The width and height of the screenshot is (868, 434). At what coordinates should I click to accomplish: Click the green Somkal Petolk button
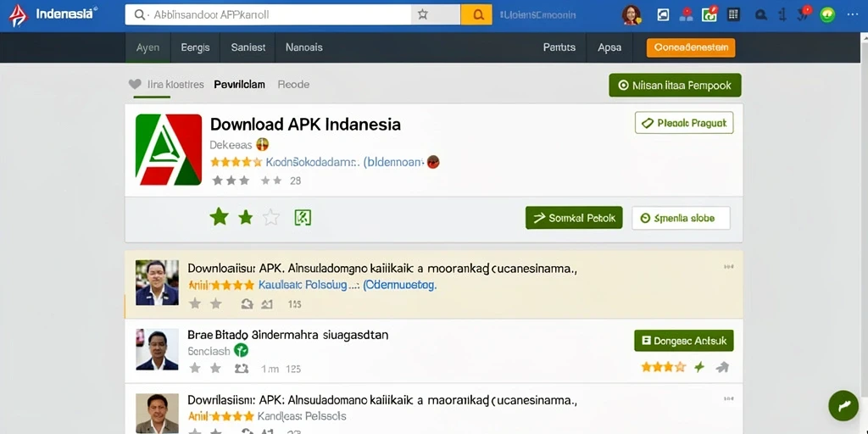[x=574, y=218]
